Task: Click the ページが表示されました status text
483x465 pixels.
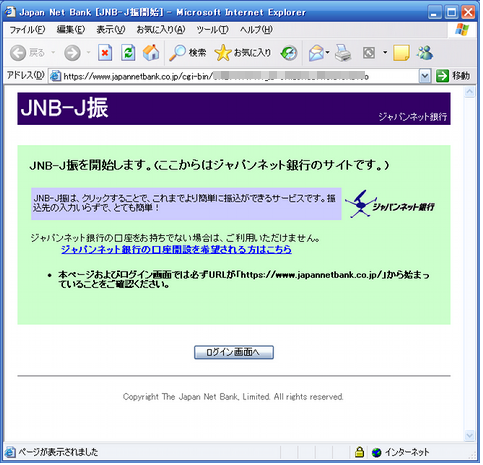Action: pos(58,452)
